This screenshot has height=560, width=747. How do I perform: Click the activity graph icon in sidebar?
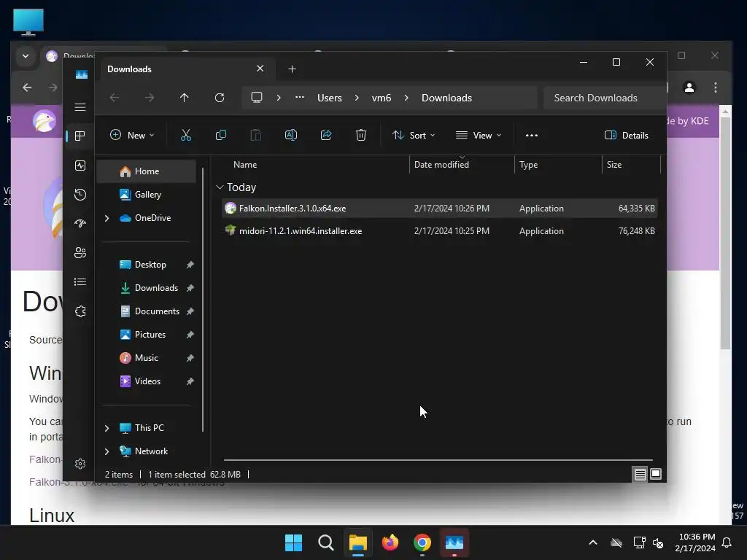[x=80, y=166]
